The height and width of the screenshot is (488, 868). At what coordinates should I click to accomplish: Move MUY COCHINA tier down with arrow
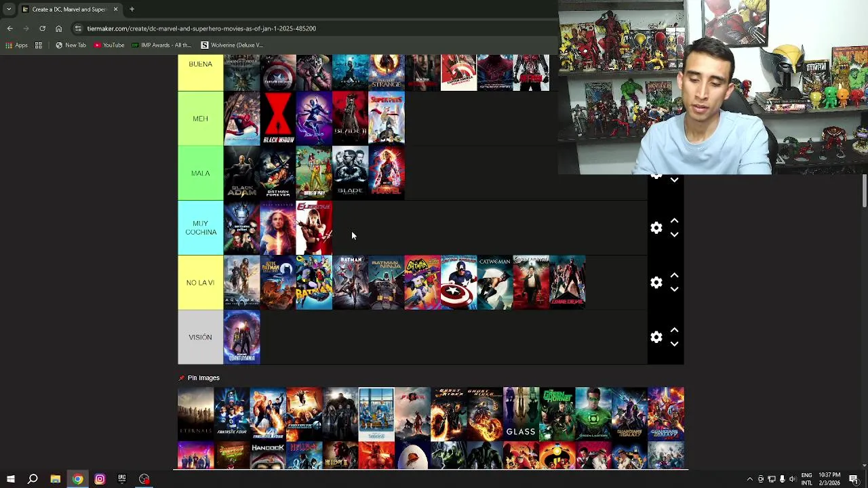[x=674, y=235]
